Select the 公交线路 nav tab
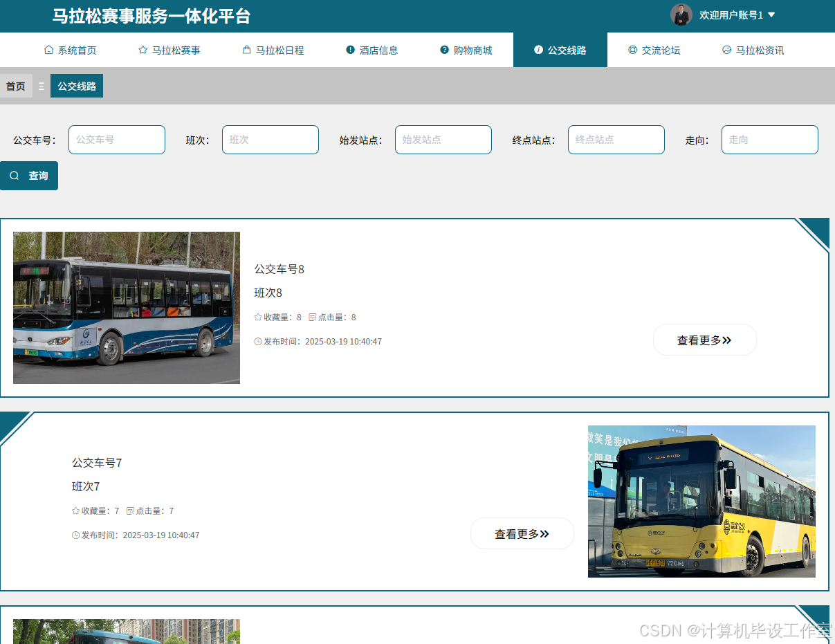 point(560,50)
